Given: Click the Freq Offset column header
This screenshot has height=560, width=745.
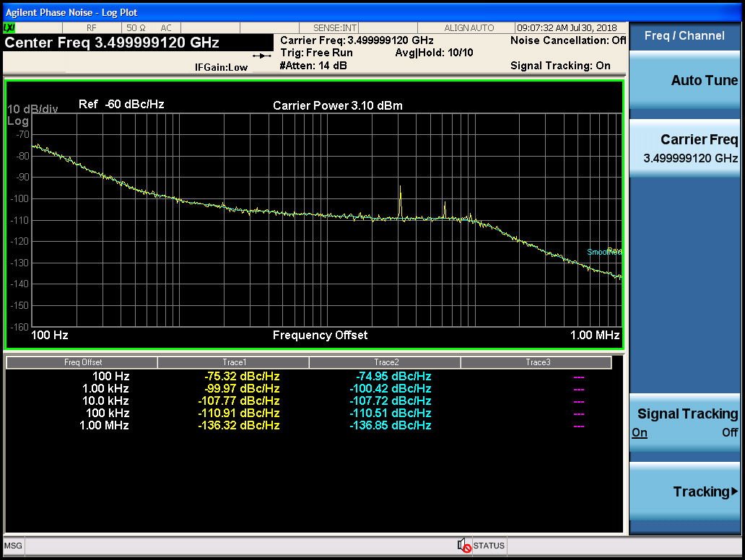Looking at the screenshot, I should point(82,362).
